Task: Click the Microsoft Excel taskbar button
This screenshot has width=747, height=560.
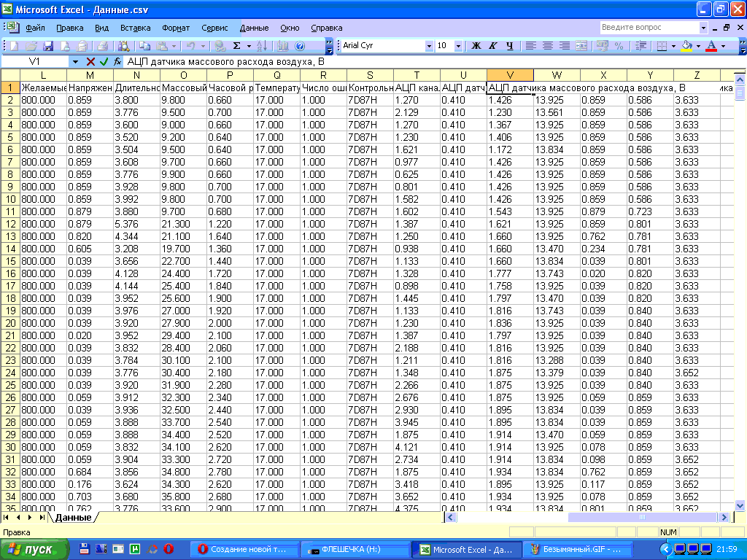Action: click(x=466, y=549)
